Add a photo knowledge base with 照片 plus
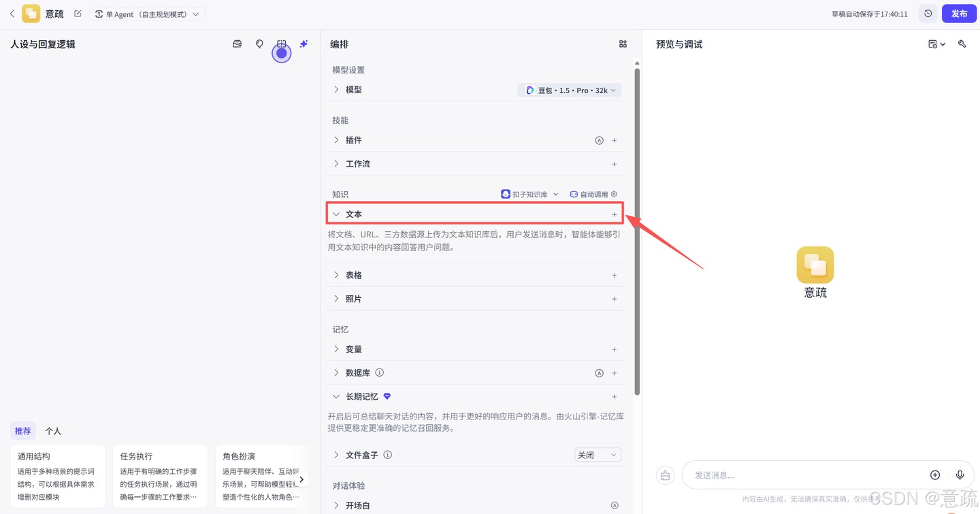The height and width of the screenshot is (514, 980). [615, 299]
